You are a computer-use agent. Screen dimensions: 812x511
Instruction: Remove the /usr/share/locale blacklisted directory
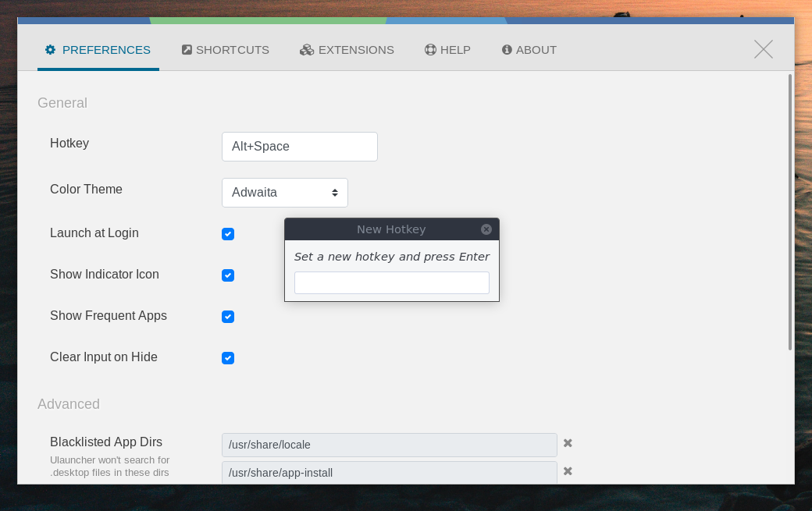tap(568, 443)
